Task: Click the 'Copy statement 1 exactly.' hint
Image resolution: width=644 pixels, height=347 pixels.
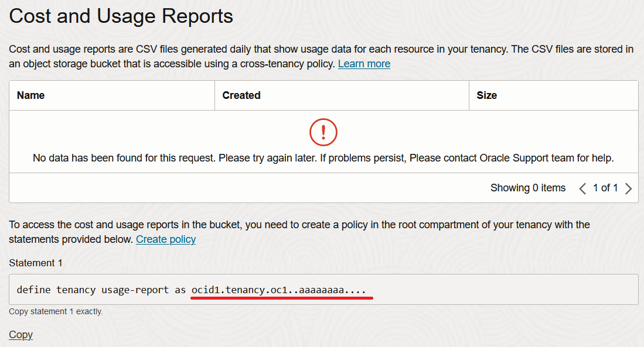Action: click(56, 311)
